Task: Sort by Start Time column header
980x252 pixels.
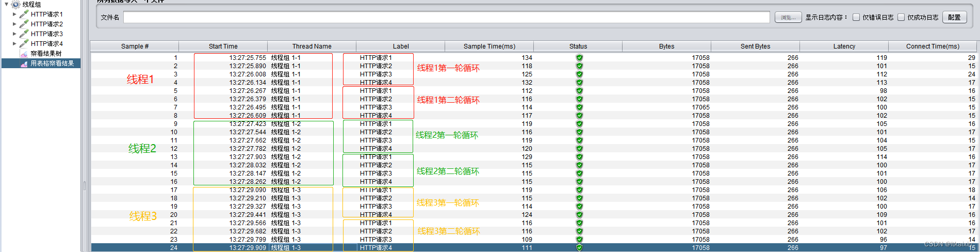Action: point(223,46)
